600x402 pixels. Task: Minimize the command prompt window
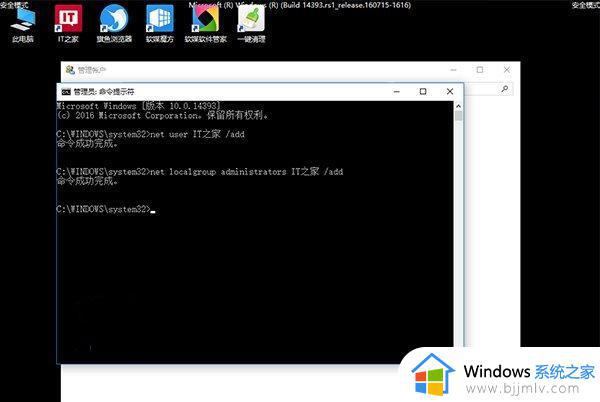396,92
